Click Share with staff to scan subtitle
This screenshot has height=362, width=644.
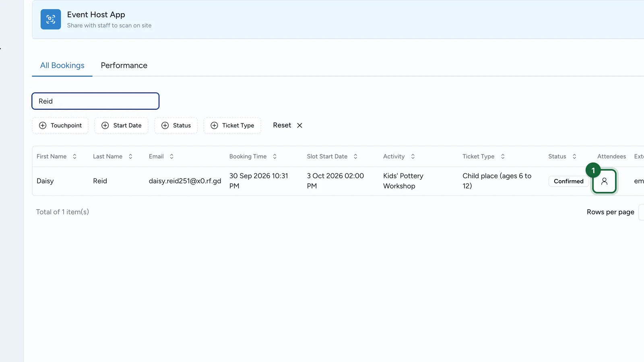point(109,25)
